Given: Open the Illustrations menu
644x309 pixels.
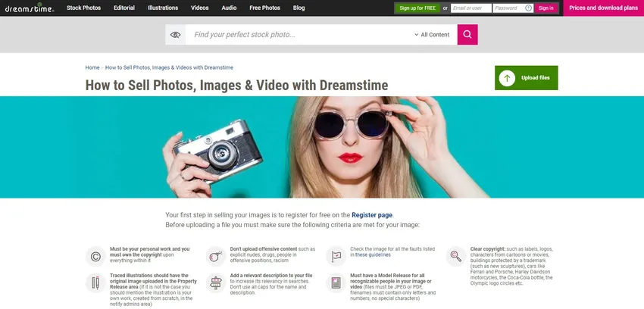Looking at the screenshot, I should pos(163,8).
